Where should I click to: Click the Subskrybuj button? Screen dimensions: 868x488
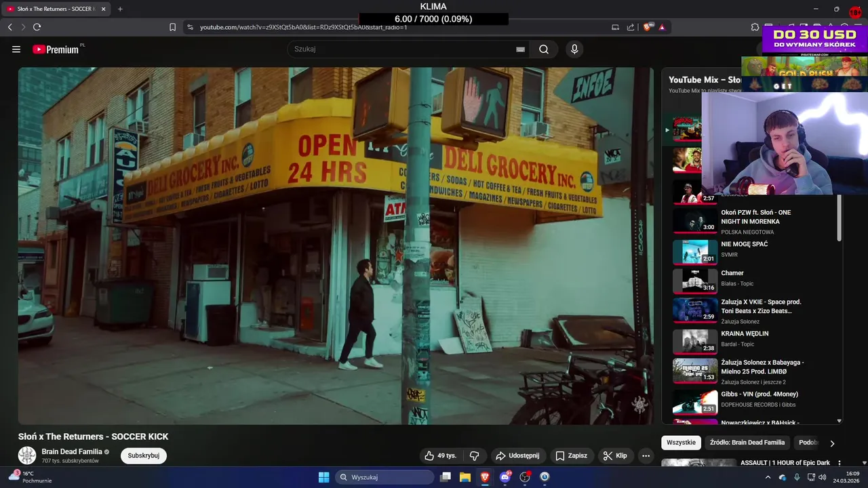(144, 455)
